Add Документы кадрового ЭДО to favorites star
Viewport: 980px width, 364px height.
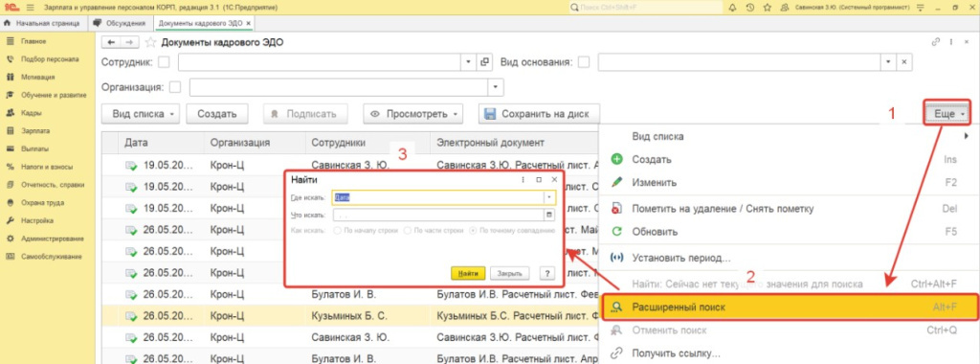tap(150, 42)
